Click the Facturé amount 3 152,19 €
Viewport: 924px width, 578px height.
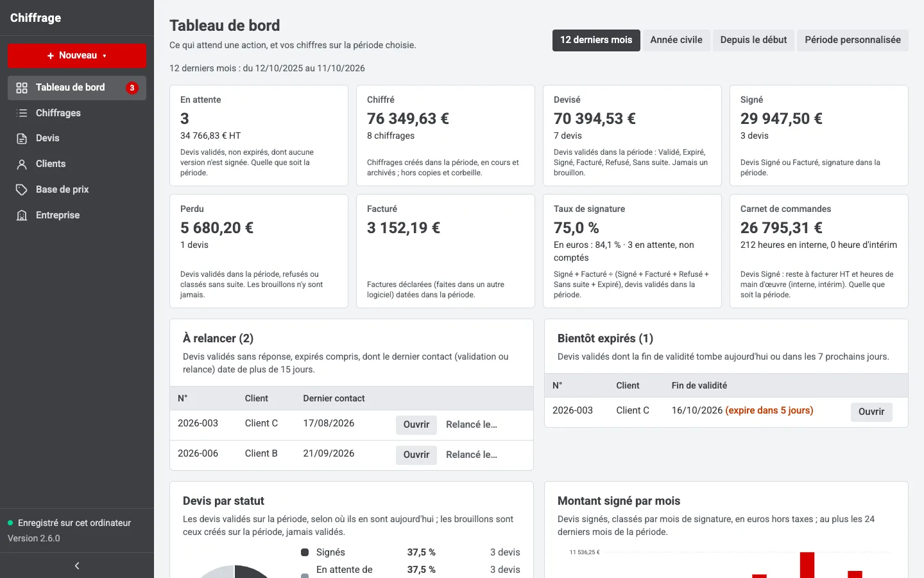[x=404, y=228]
